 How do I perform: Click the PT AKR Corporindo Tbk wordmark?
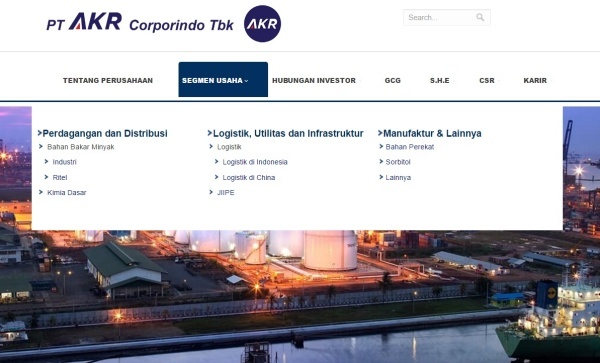[x=140, y=22]
